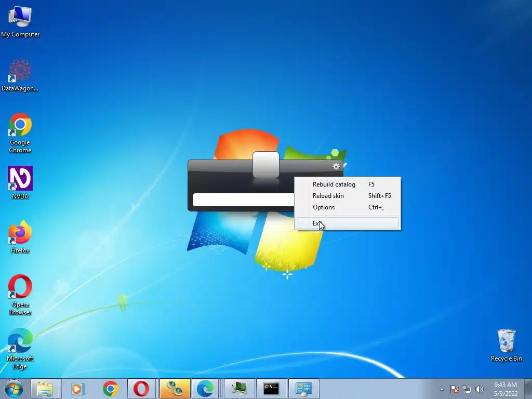Choose Rebuild catalog from the context menu

point(348,184)
